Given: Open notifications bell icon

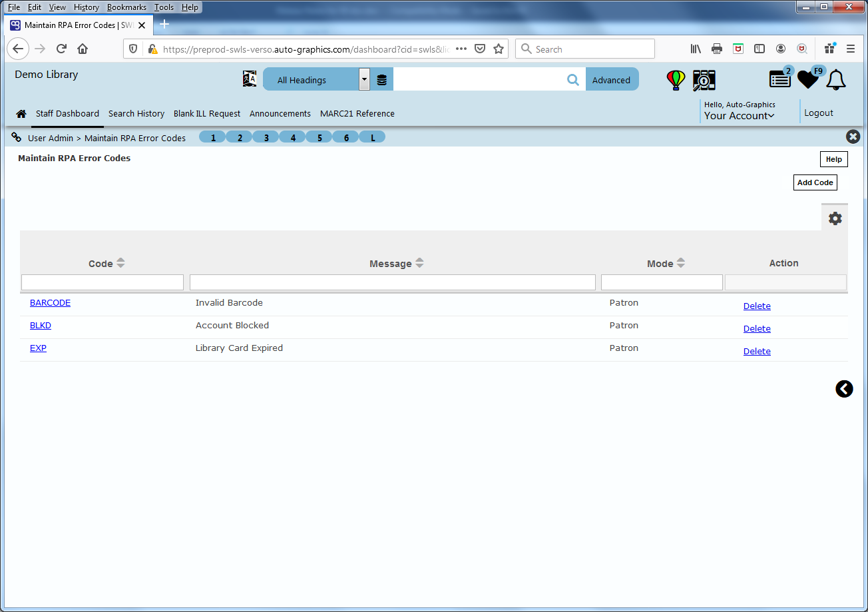Looking at the screenshot, I should pyautogui.click(x=836, y=79).
